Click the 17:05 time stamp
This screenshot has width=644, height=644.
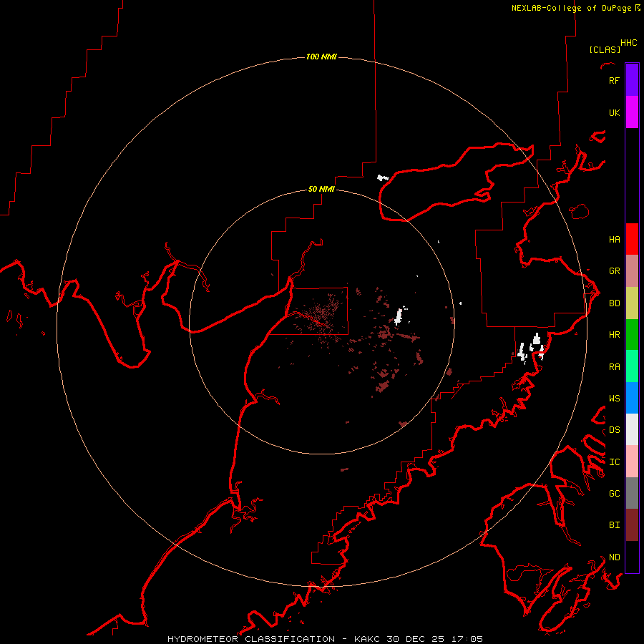click(x=467, y=639)
